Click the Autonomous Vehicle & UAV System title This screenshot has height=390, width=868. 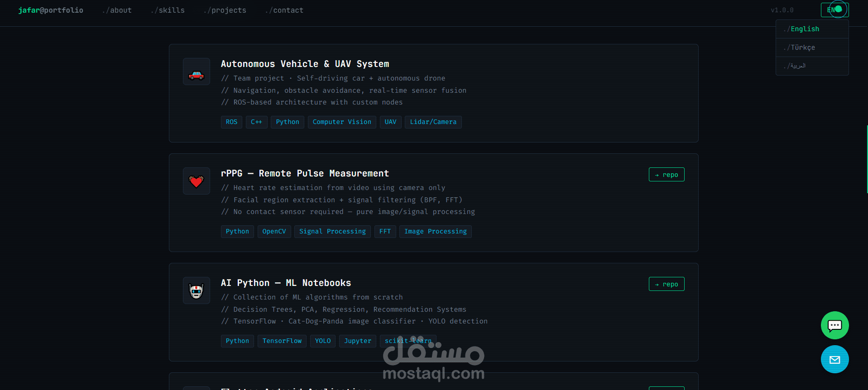click(x=305, y=64)
